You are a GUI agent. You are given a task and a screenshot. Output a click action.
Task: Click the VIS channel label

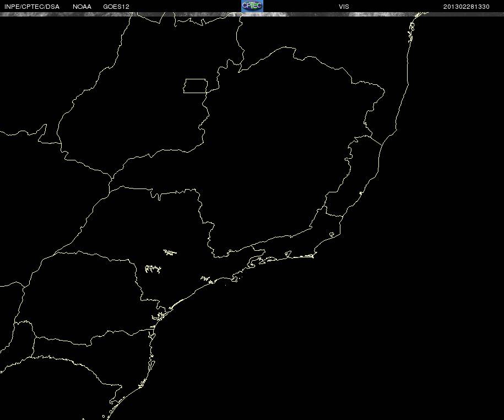click(x=344, y=7)
